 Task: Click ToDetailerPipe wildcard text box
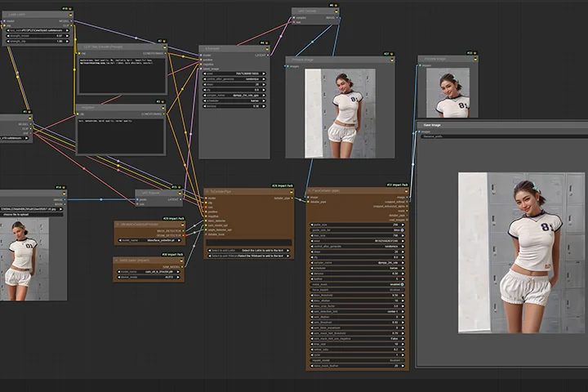click(248, 243)
